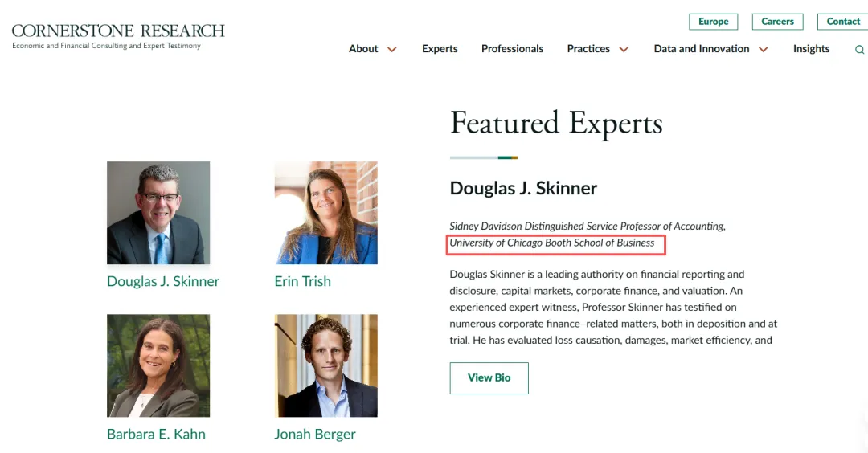Select Jonah Berger's photo
868x453 pixels.
(x=326, y=365)
